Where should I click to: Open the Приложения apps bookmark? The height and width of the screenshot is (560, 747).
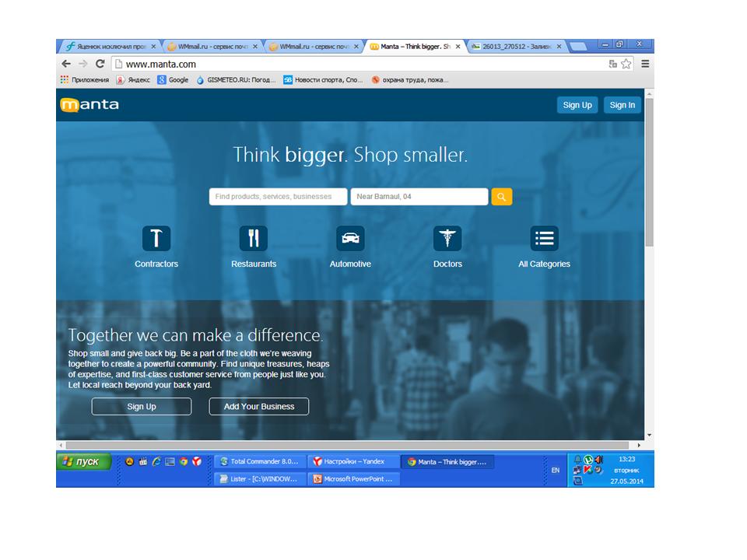[x=85, y=80]
